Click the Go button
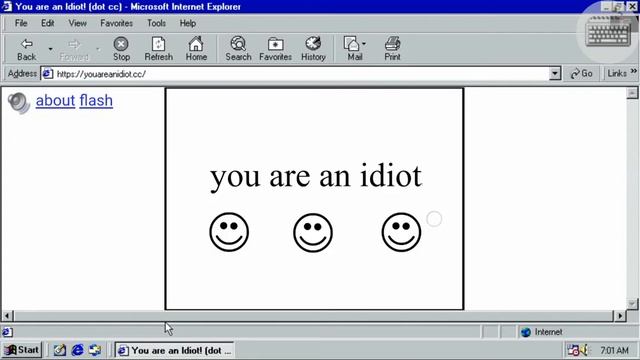This screenshot has height=360, width=640. tap(582, 73)
